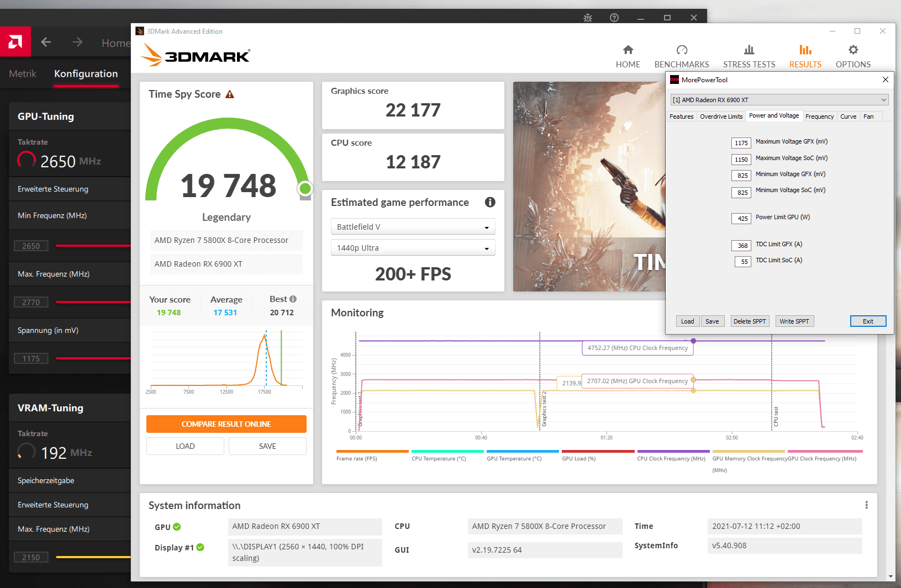Viewport: 901px width, 588px height.
Task: Click the 3DMark Advanced Edition title bar icon
Action: [140, 31]
